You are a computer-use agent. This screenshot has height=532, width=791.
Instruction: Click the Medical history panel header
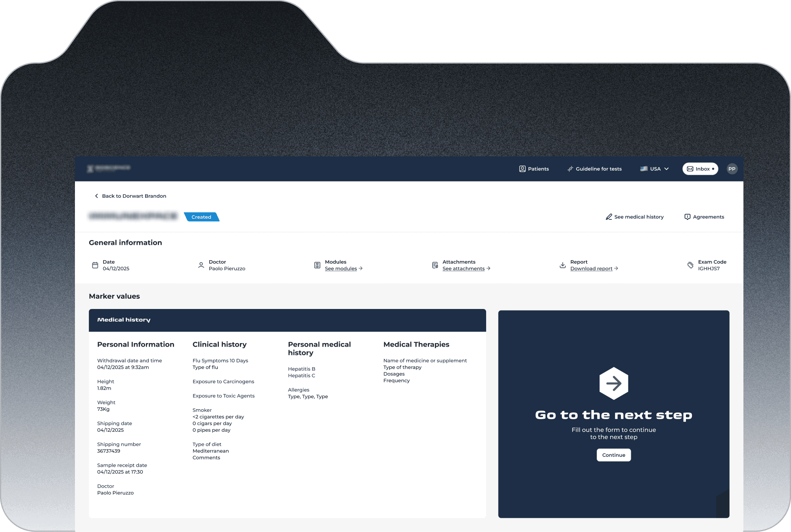pos(287,320)
